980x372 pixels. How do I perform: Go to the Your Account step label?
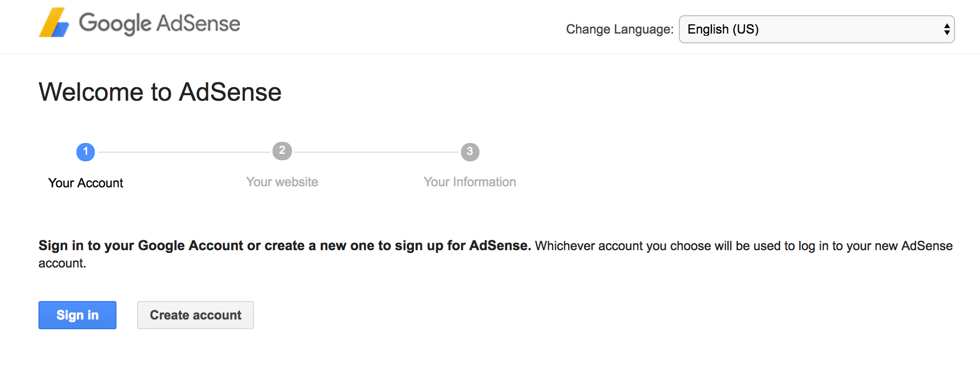pyautogui.click(x=86, y=183)
